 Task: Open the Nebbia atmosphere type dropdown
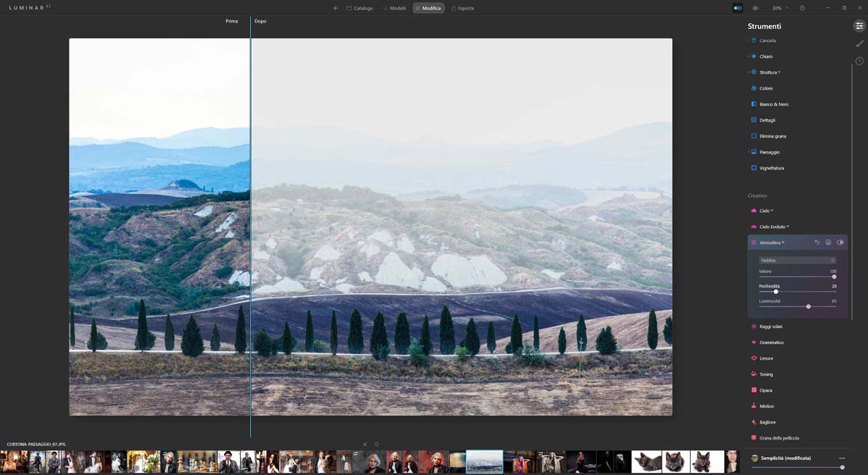[x=797, y=260]
